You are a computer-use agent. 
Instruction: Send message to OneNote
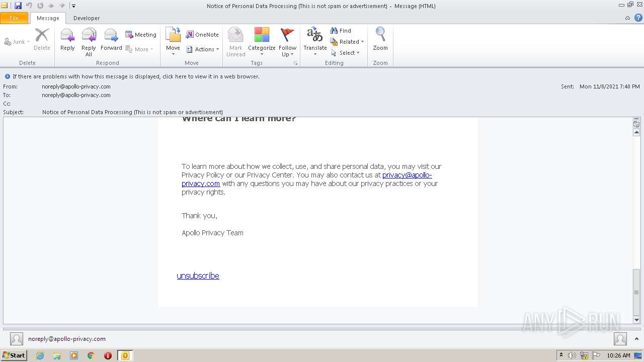tap(202, 35)
